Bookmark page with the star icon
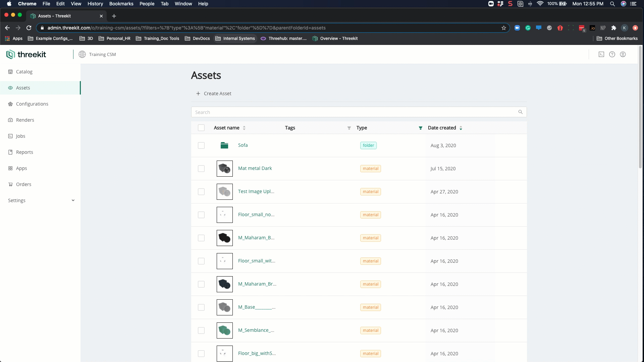 point(503,28)
